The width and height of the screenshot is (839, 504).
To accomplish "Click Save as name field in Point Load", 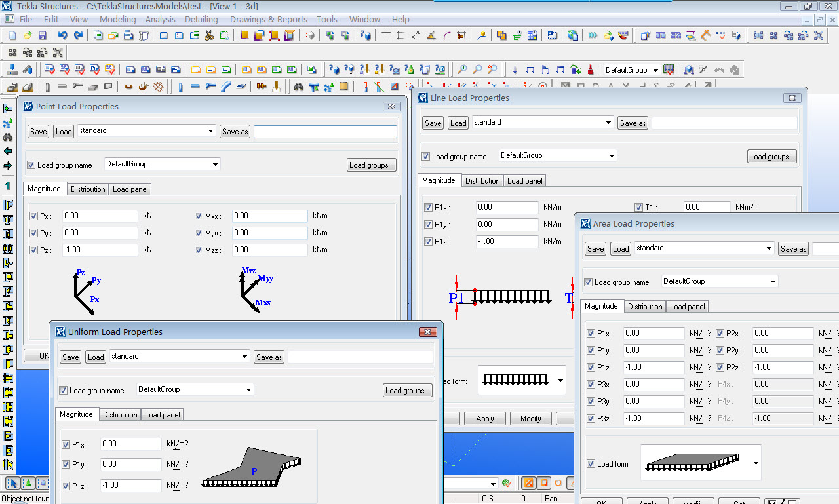I will point(325,132).
